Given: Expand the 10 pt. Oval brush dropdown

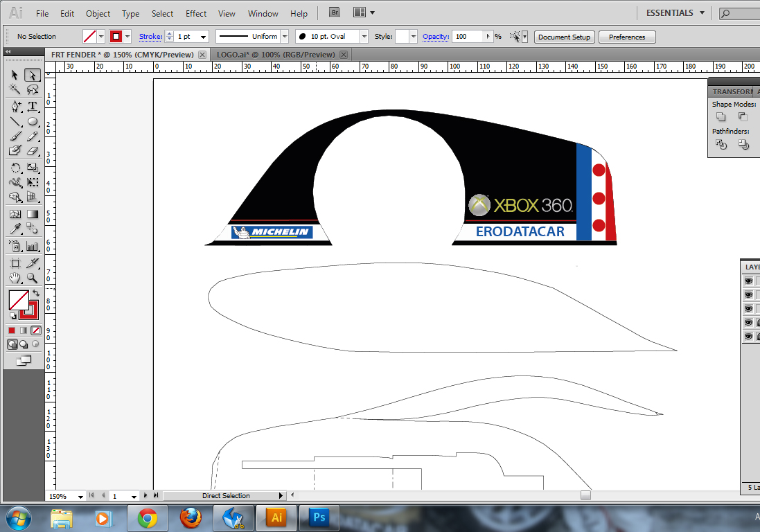Looking at the screenshot, I should [x=364, y=37].
